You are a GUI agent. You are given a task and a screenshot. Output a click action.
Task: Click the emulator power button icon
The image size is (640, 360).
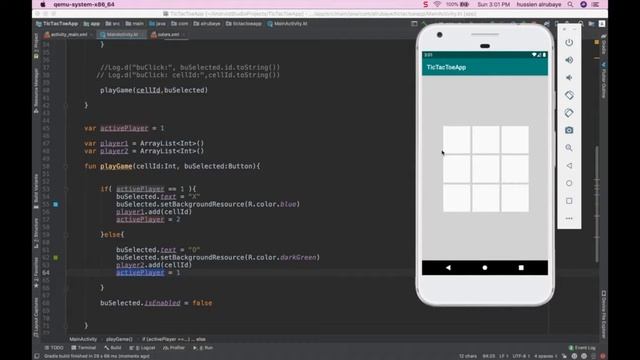click(569, 42)
